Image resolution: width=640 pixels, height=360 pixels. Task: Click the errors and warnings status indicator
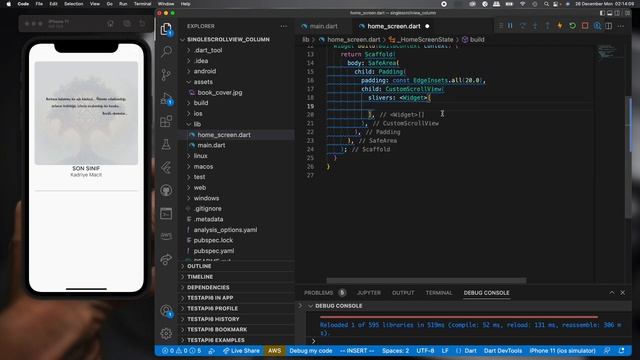tap(182, 351)
